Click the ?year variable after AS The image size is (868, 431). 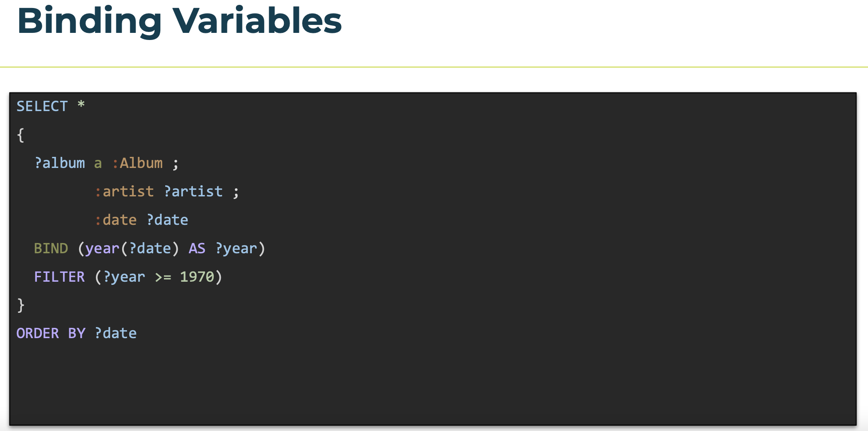point(236,248)
